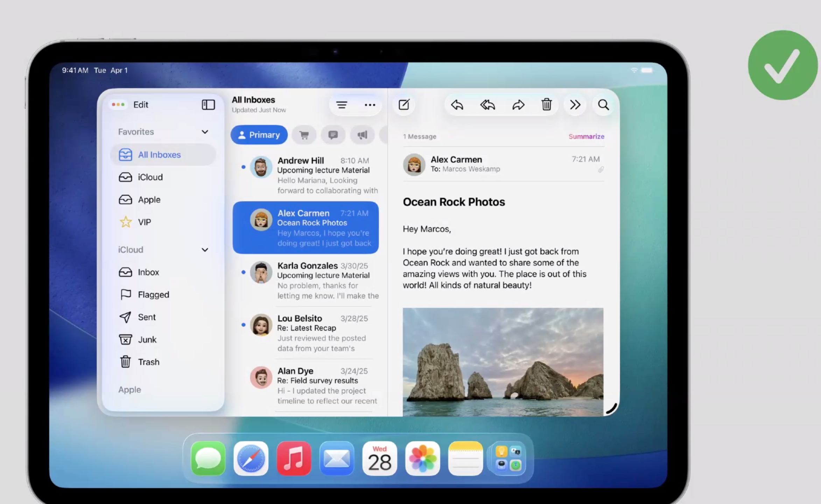The height and width of the screenshot is (504, 821).
Task: Open search with magnifying glass icon
Action: [x=603, y=105]
